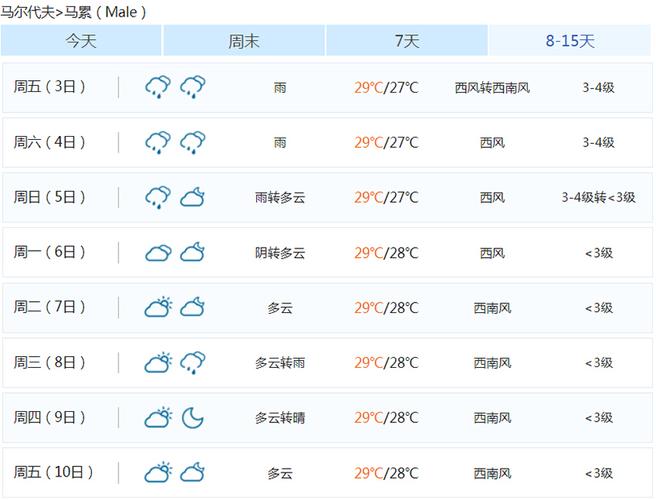Click 西风 wind direction for 周日(5日)
This screenshot has width=656, height=500.
[492, 197]
